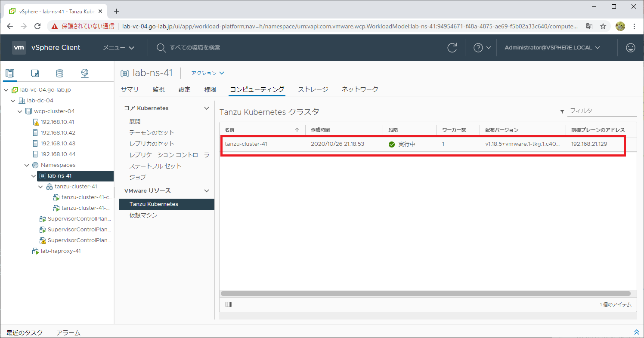The image size is (644, 338).
Task: Switch to the 設定 tab
Action: click(x=184, y=89)
